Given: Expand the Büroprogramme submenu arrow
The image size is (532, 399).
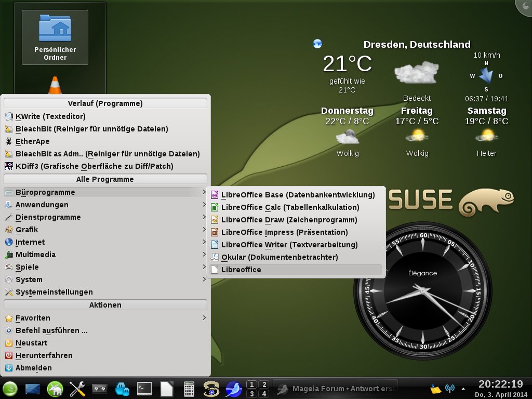Looking at the screenshot, I should point(204,192).
